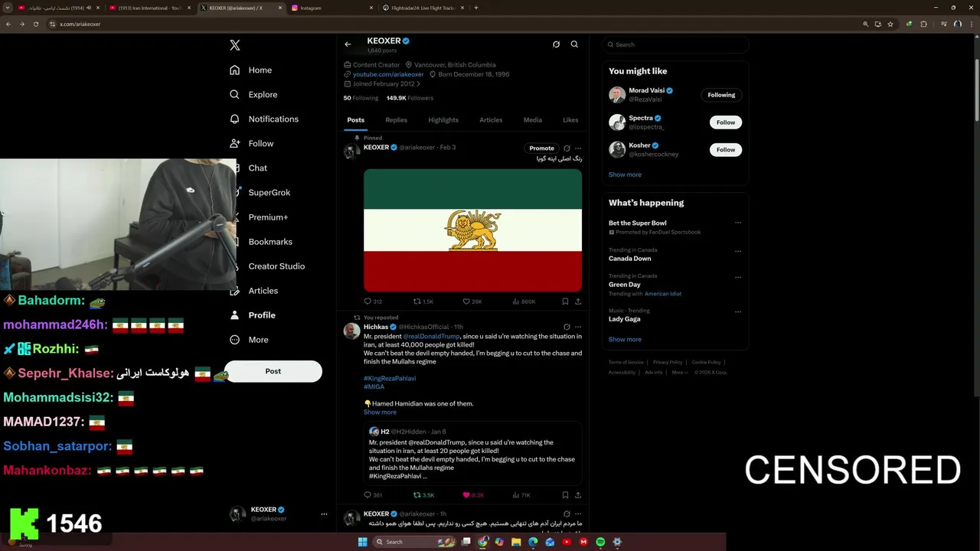980x551 pixels.
Task: Bookmark the Hichkas post
Action: 565,495
